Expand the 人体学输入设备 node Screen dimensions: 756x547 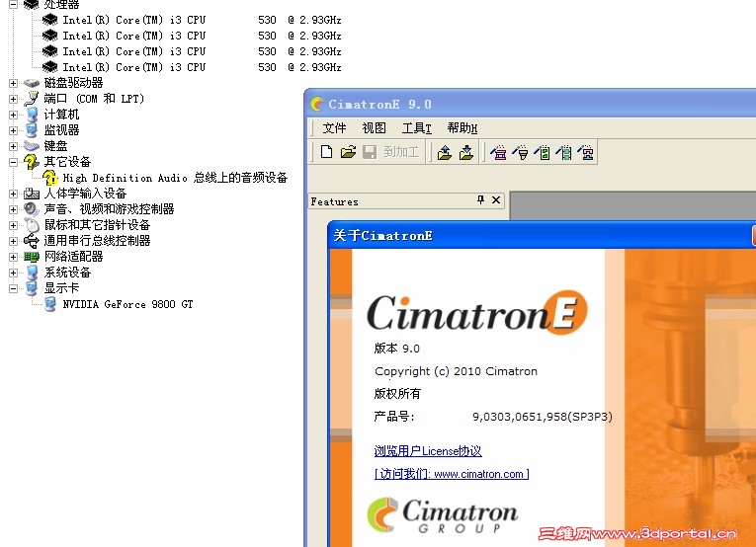tap(14, 194)
